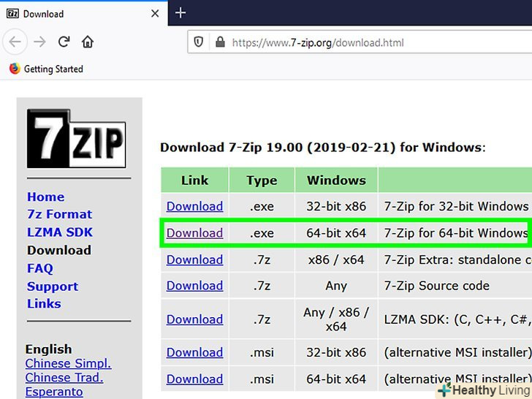Open the FAQ sidebar link
Image resolution: width=532 pixels, height=399 pixels.
[40, 268]
